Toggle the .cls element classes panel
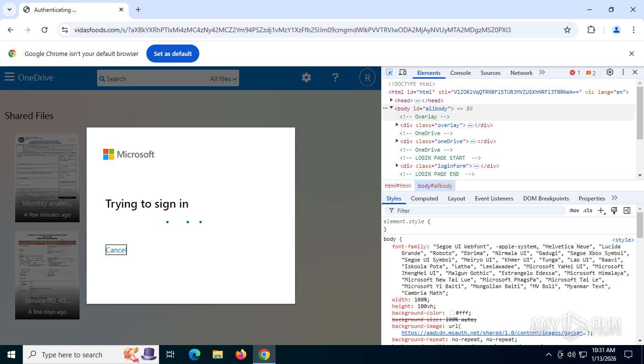This screenshot has width=644, height=364. click(x=588, y=210)
